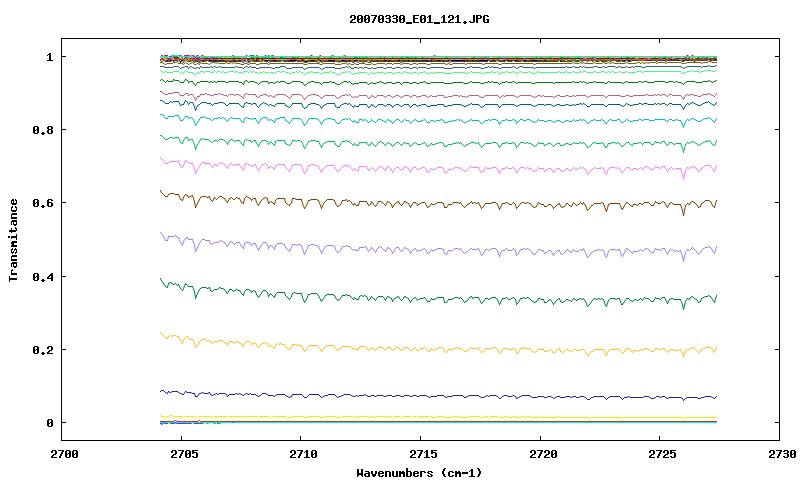Click the x-axis tick label 2700

[64, 454]
